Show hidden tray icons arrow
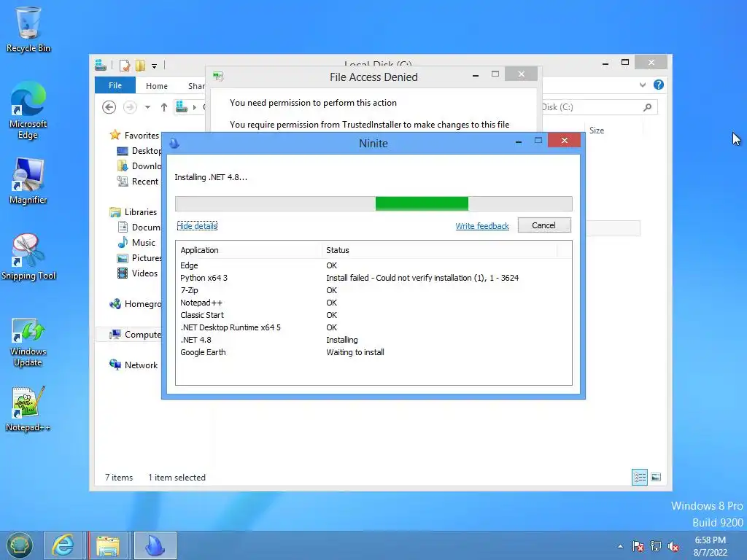 point(620,546)
